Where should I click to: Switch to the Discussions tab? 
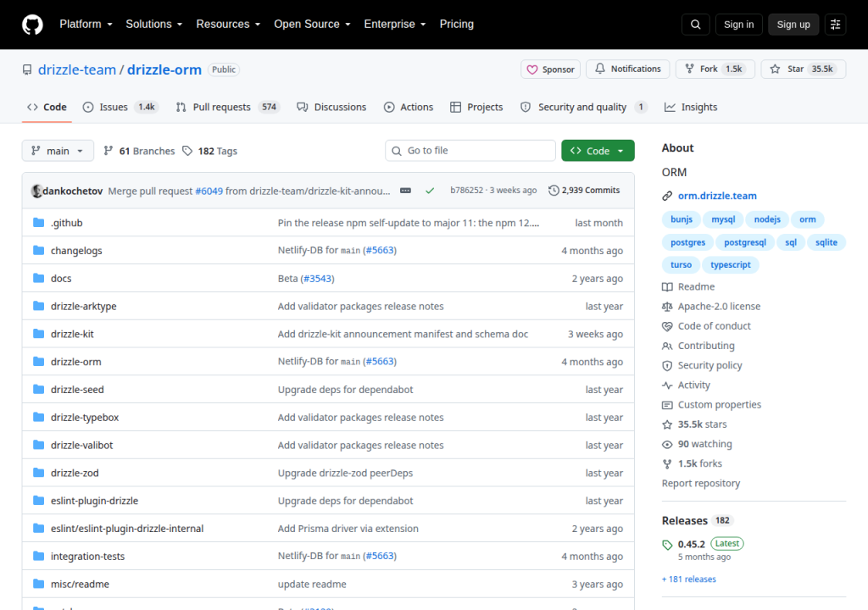(331, 107)
